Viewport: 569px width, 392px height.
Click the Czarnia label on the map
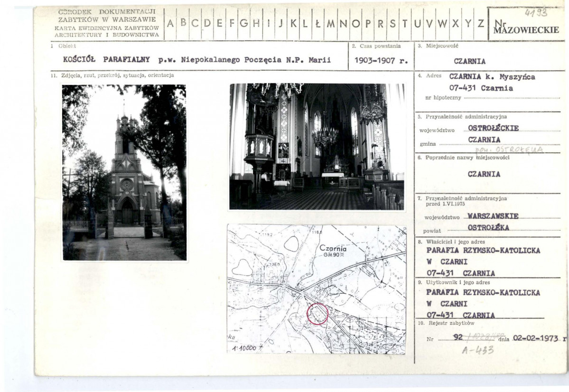click(x=333, y=248)
